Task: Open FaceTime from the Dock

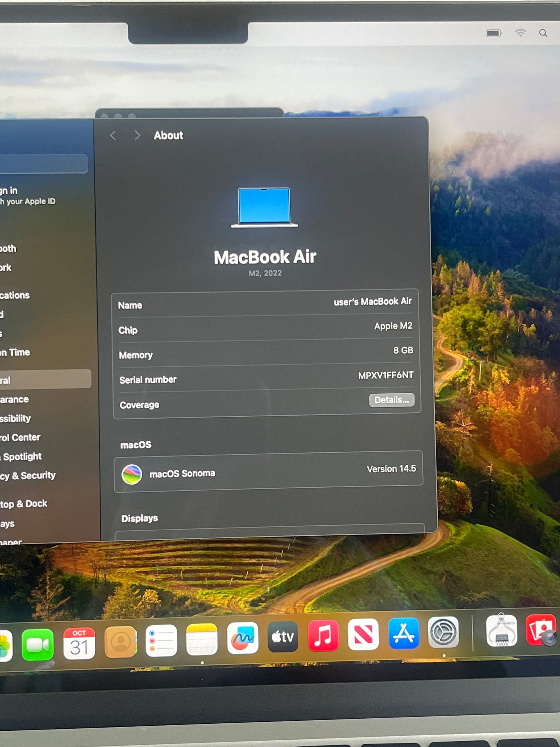Action: (38, 645)
